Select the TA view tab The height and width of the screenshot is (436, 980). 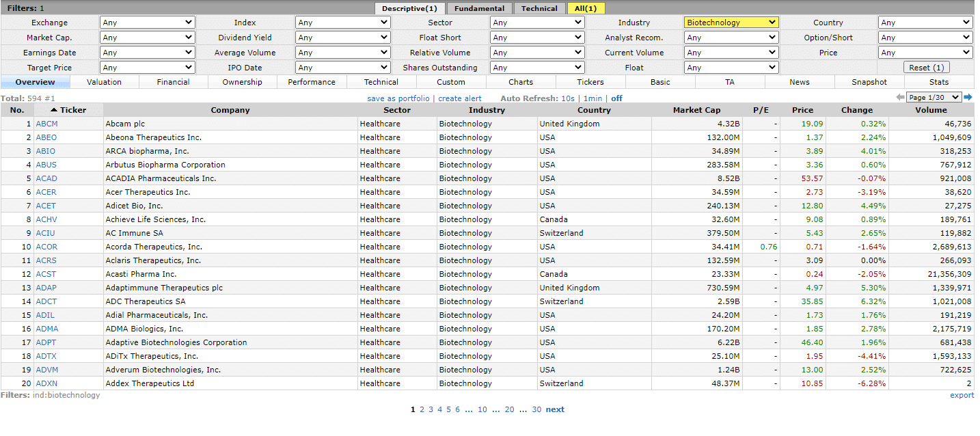click(x=730, y=82)
